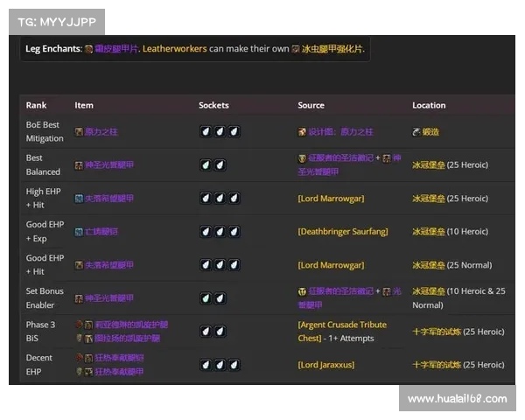Click the item icon in the Good EHP + Exp row
The width and height of the screenshot is (525, 420).
click(79, 232)
